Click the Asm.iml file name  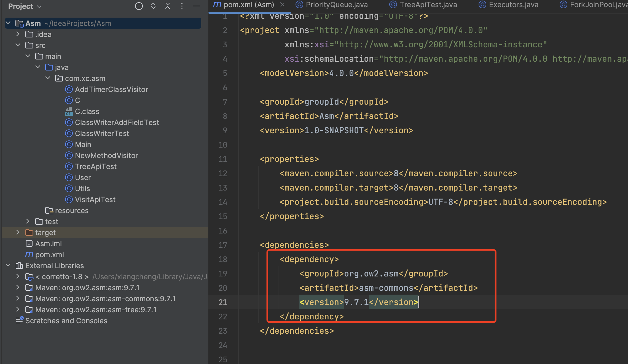pos(49,244)
